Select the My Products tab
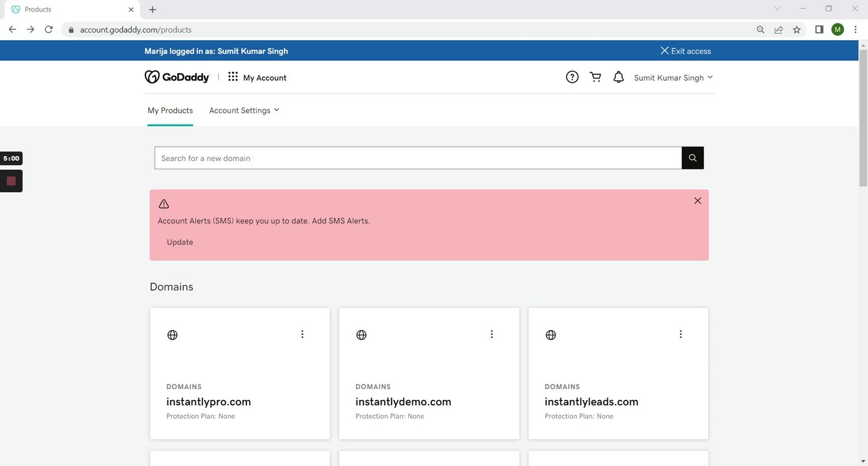This screenshot has width=868, height=466. click(x=170, y=111)
